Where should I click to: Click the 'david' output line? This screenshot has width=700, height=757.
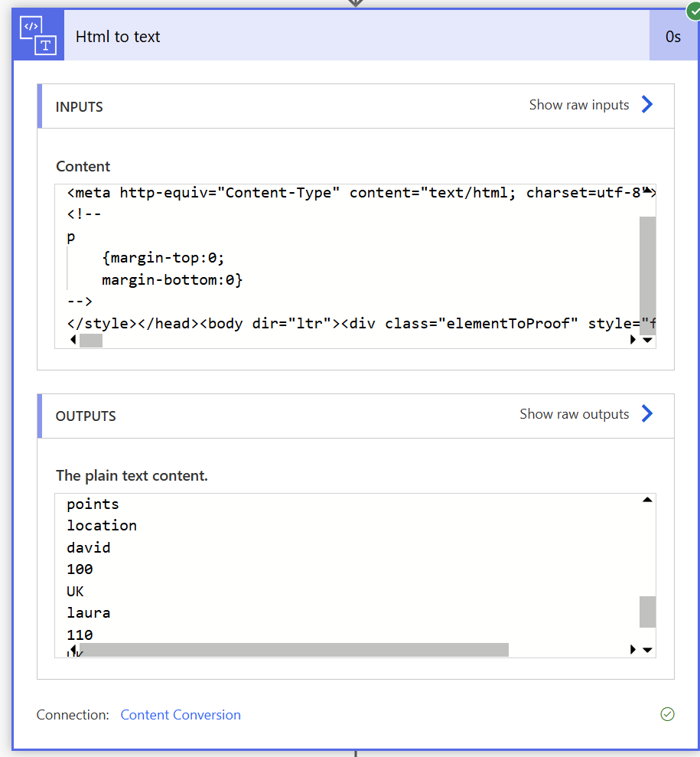(88, 547)
